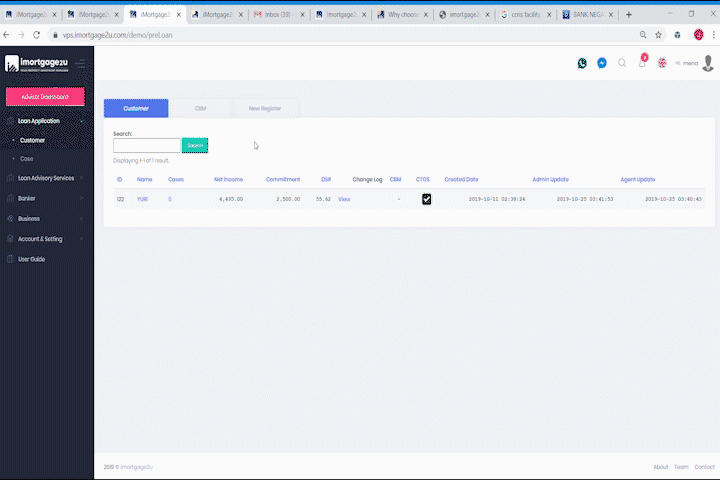Switch to the Customer tab
Image resolution: width=720 pixels, height=480 pixels.
click(136, 108)
